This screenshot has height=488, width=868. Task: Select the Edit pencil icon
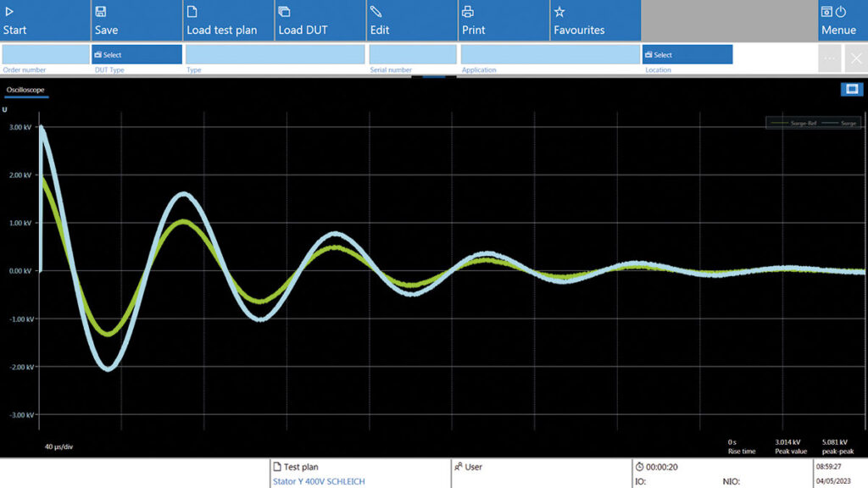(x=376, y=12)
